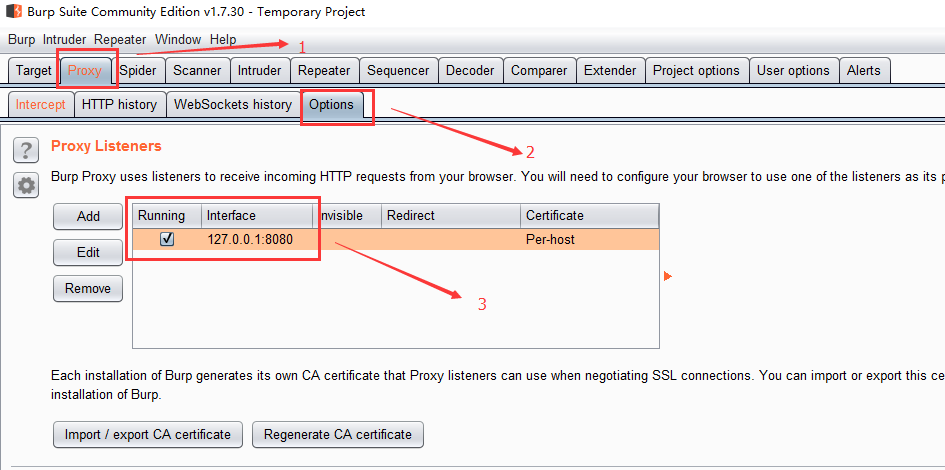Expand the orange arrow beside listeners table
Image resolution: width=945 pixels, height=470 pixels.
[x=668, y=276]
